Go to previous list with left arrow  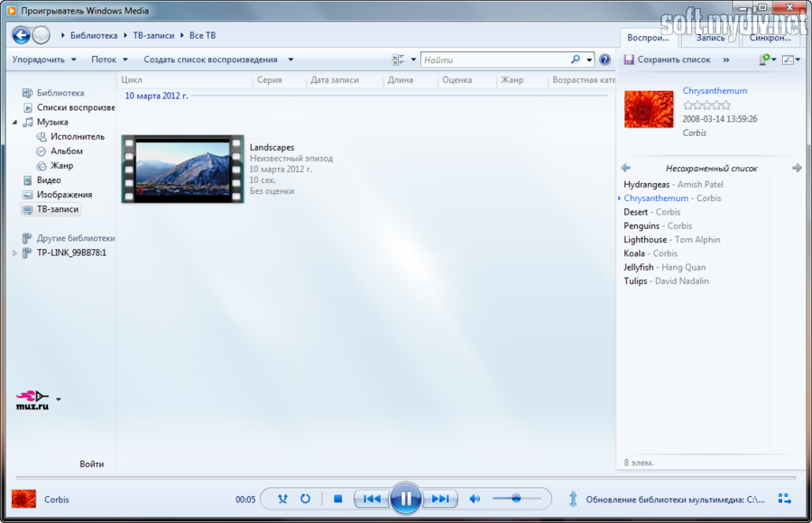pos(625,168)
